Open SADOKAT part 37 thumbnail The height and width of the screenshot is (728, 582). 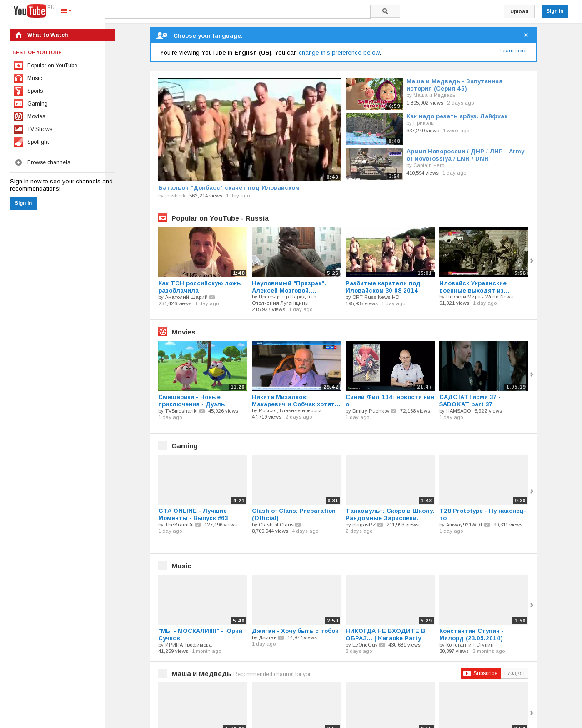(484, 366)
